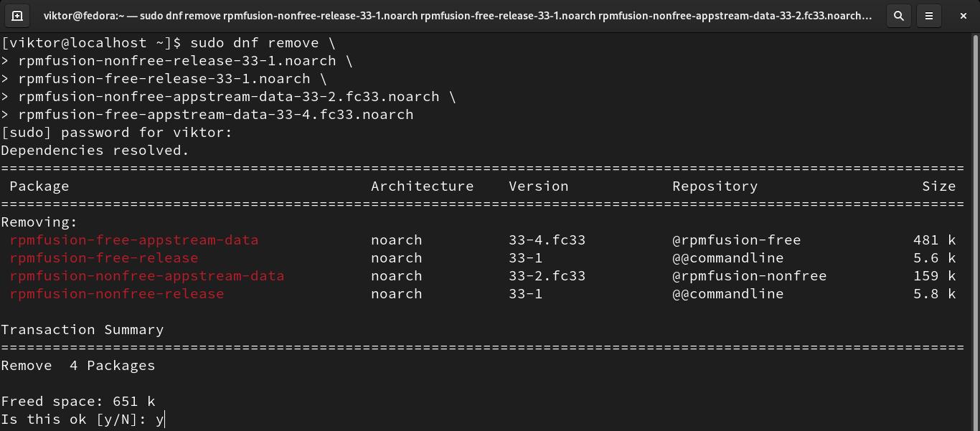Select the red rpmfusion-nonfree-appstream-data entry

pos(147,276)
